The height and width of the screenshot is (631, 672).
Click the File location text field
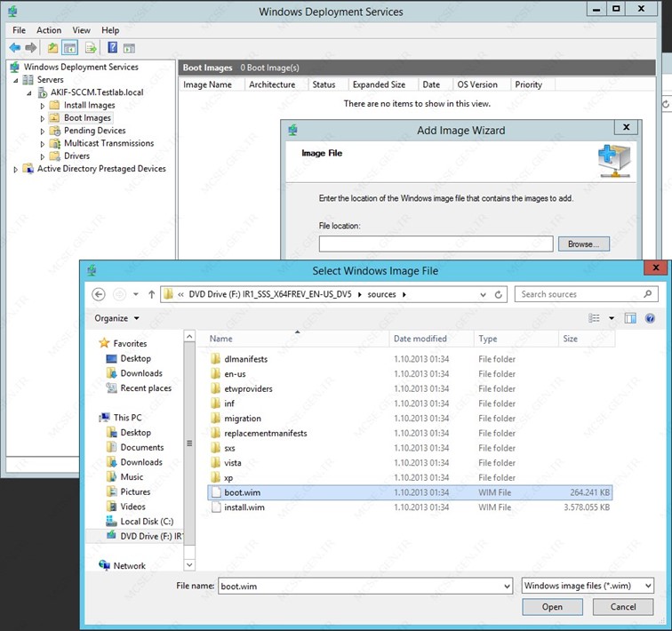coord(436,244)
